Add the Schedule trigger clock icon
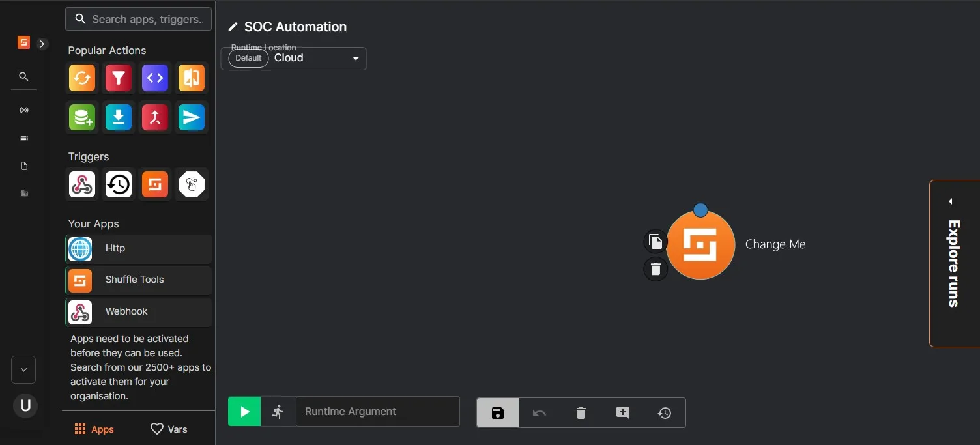The image size is (980, 445). (119, 184)
